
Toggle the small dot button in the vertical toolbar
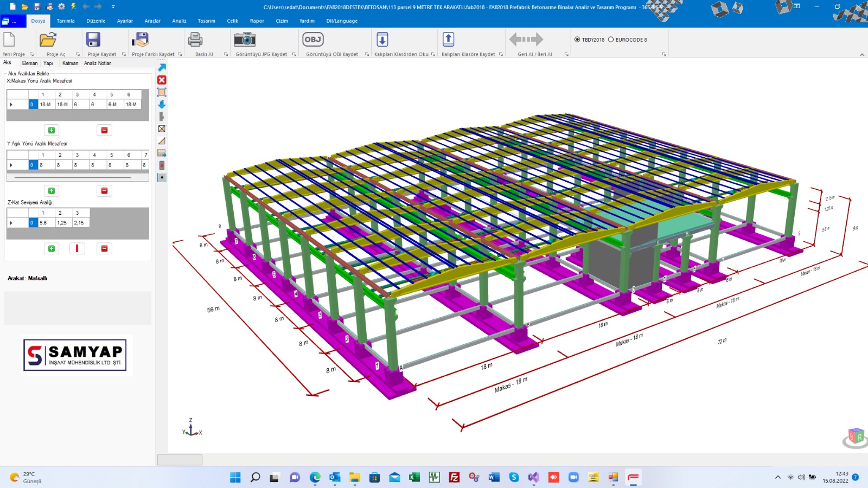coord(162,177)
